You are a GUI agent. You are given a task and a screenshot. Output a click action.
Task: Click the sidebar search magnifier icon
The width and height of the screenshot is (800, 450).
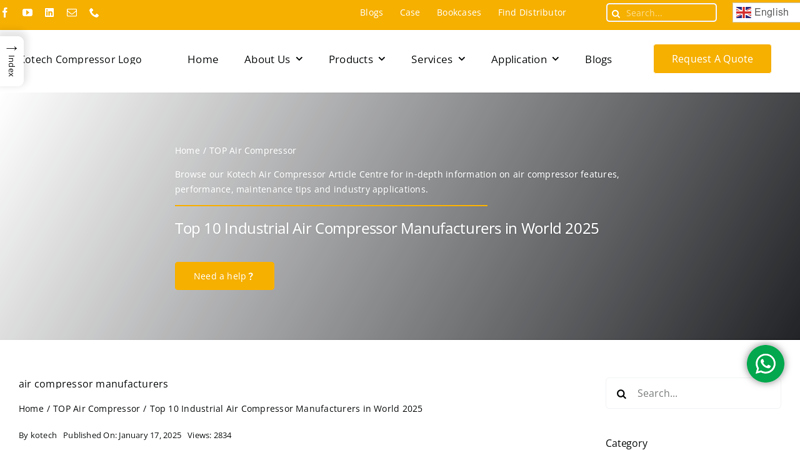(x=621, y=393)
